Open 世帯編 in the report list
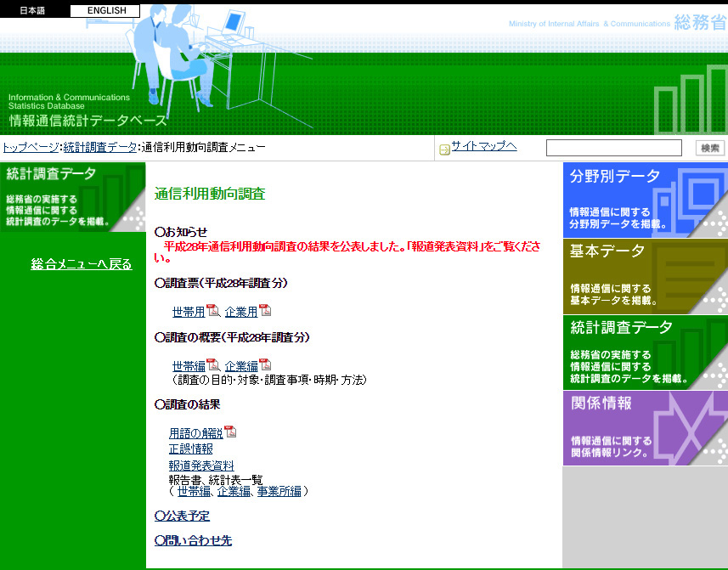The image size is (728, 570). pos(194,491)
